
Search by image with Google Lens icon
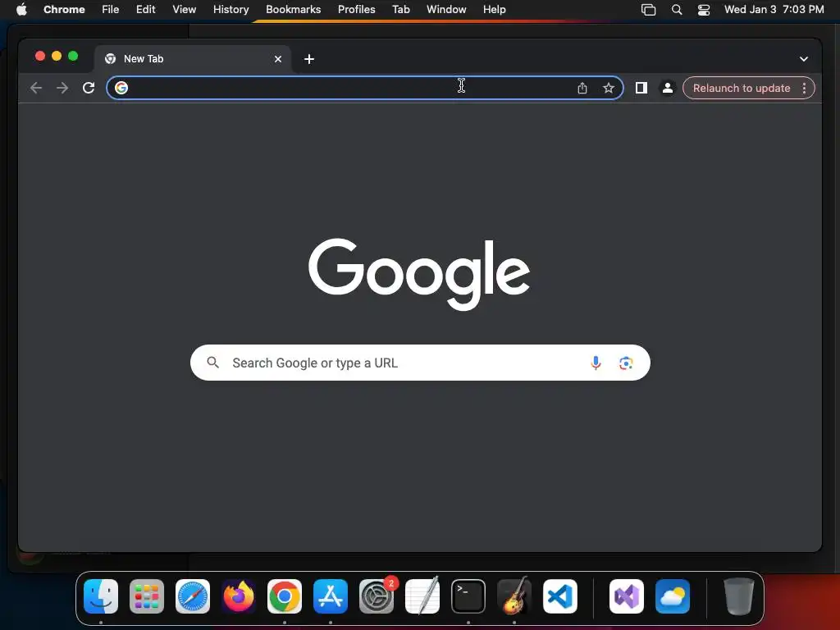click(626, 363)
